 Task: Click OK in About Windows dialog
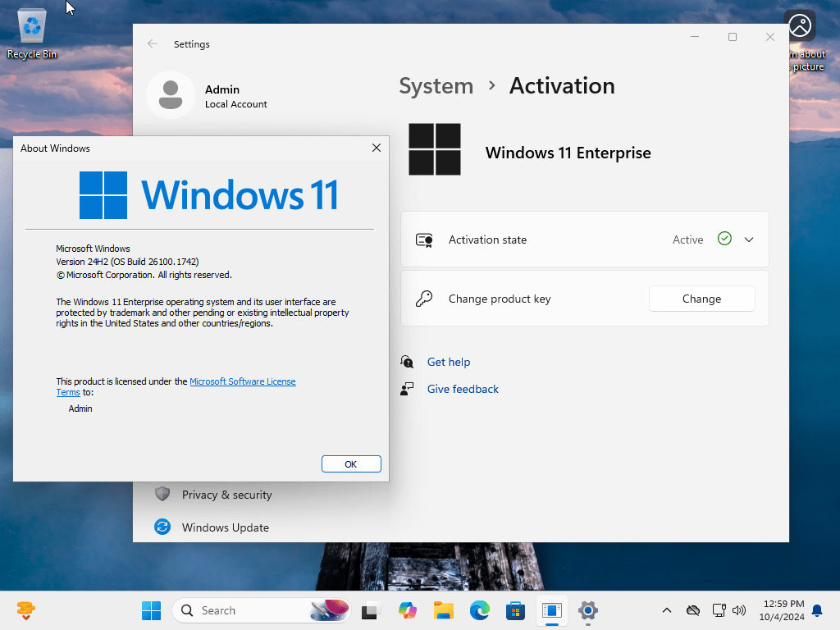(351, 464)
